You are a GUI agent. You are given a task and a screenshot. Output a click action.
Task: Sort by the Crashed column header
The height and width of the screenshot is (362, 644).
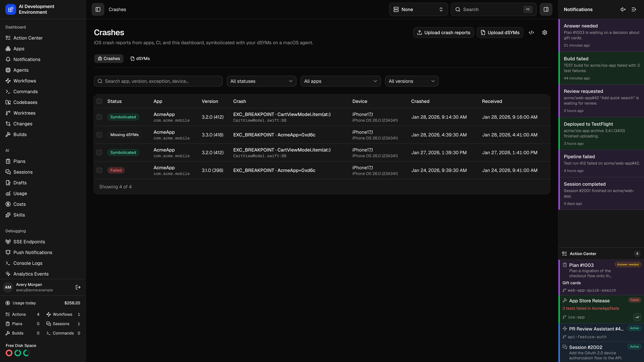pyautogui.click(x=420, y=101)
